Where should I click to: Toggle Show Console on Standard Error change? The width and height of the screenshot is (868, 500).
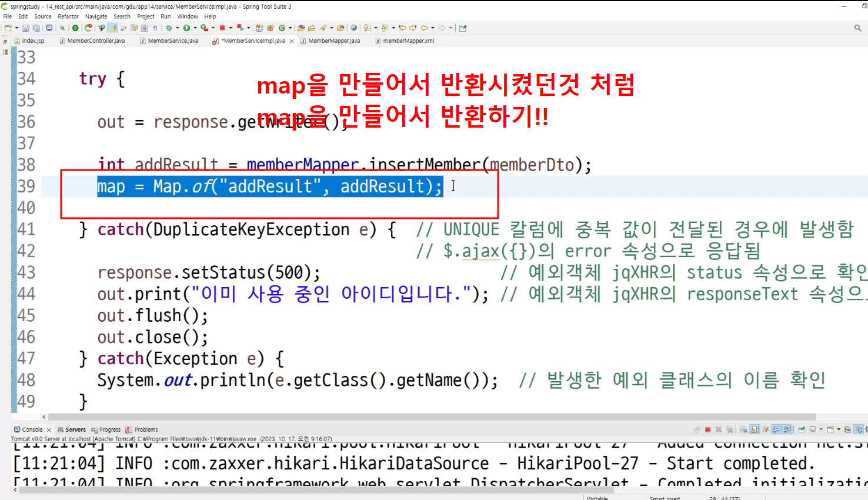(x=787, y=429)
